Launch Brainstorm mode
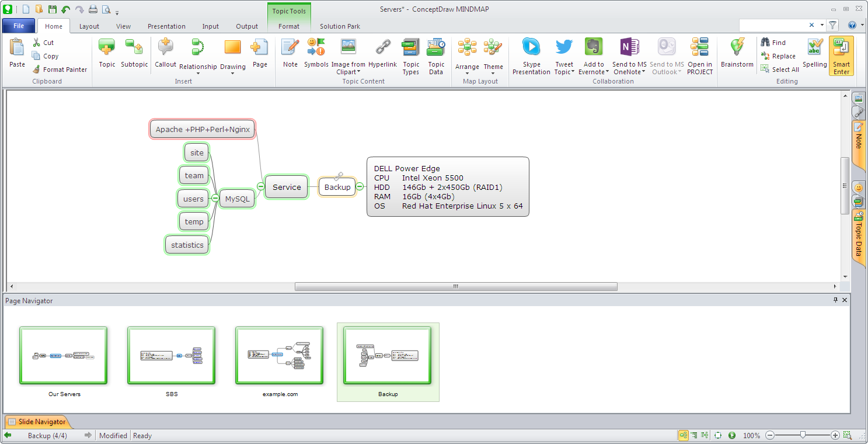 (737, 54)
